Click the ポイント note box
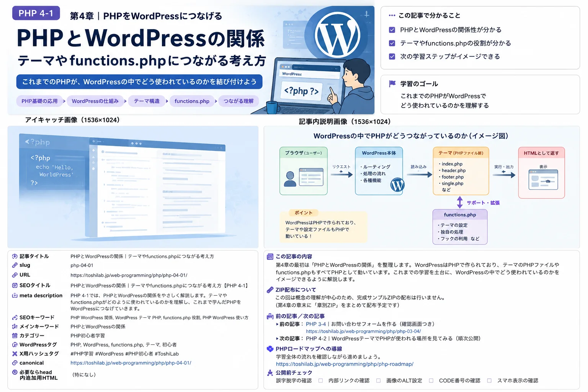 point(323,226)
